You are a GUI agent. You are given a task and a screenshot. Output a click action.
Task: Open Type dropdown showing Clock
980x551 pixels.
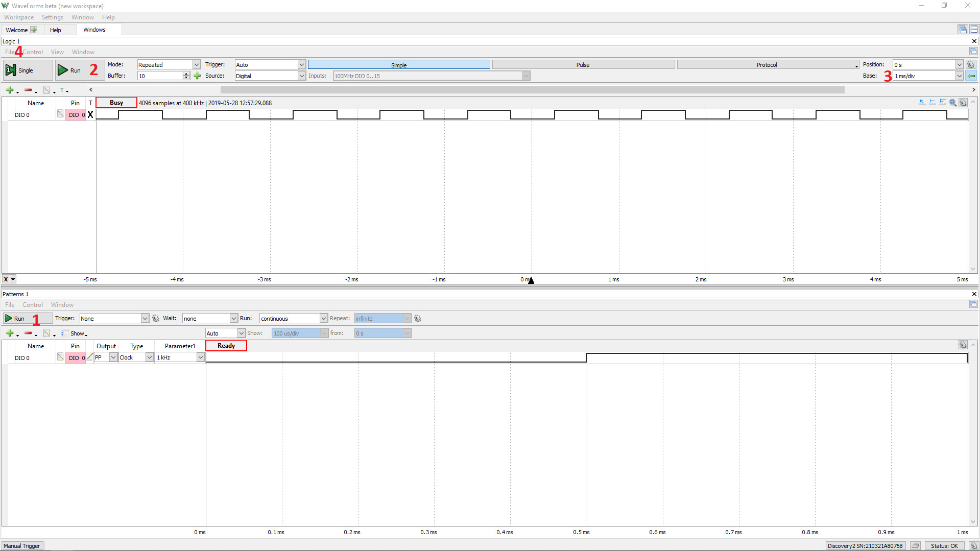136,357
